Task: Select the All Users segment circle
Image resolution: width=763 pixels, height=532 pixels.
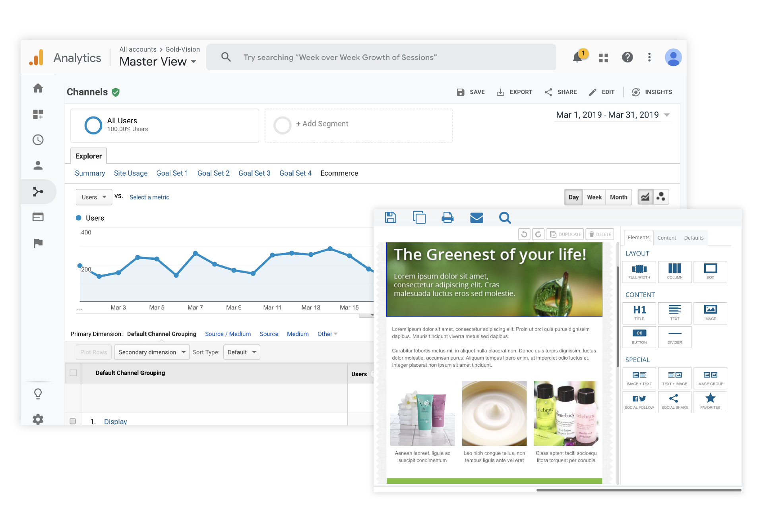Action: click(x=93, y=125)
